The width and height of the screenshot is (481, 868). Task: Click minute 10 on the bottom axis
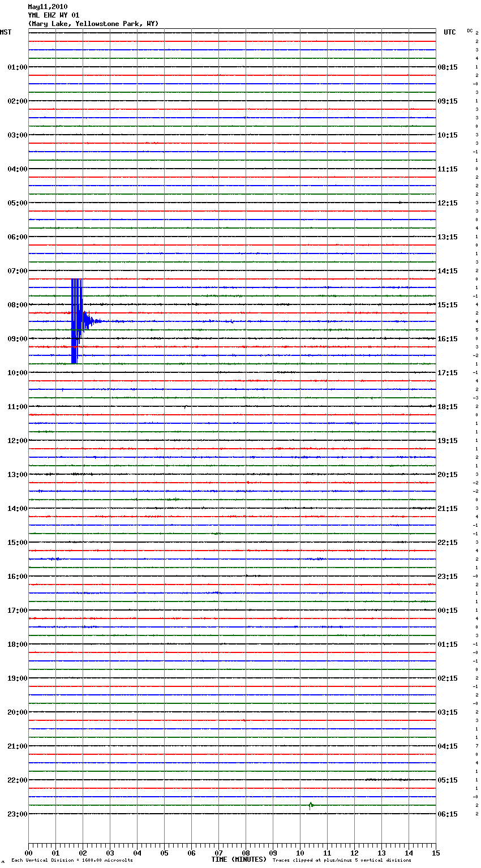click(300, 853)
